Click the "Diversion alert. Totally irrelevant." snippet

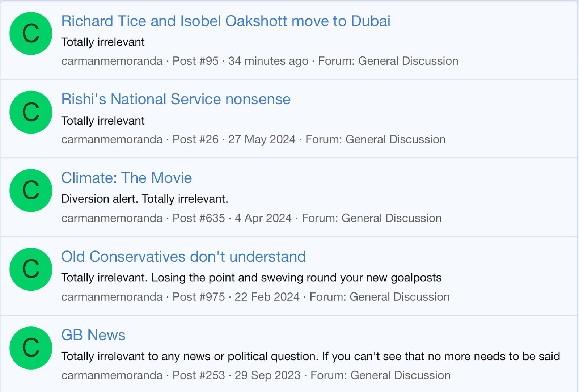pos(145,199)
